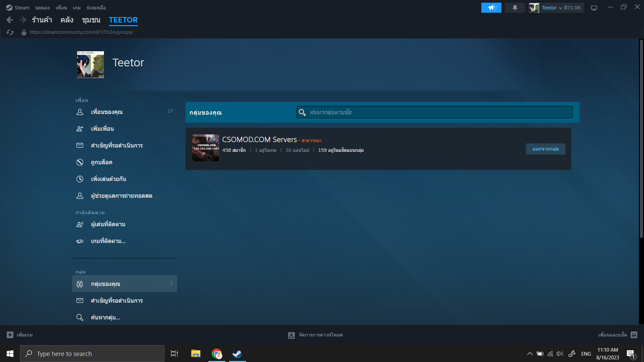Switch to the Library tab

tap(67, 20)
